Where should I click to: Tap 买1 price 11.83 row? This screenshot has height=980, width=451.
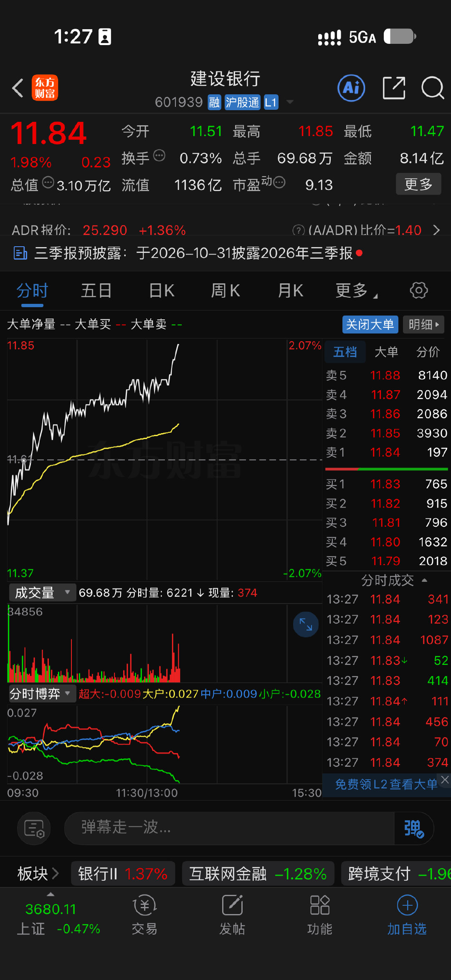(x=387, y=484)
